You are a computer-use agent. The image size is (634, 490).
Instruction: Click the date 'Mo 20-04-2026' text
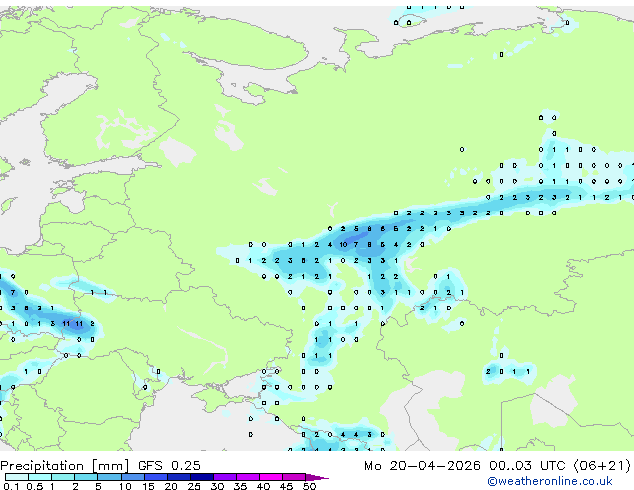click(422, 466)
